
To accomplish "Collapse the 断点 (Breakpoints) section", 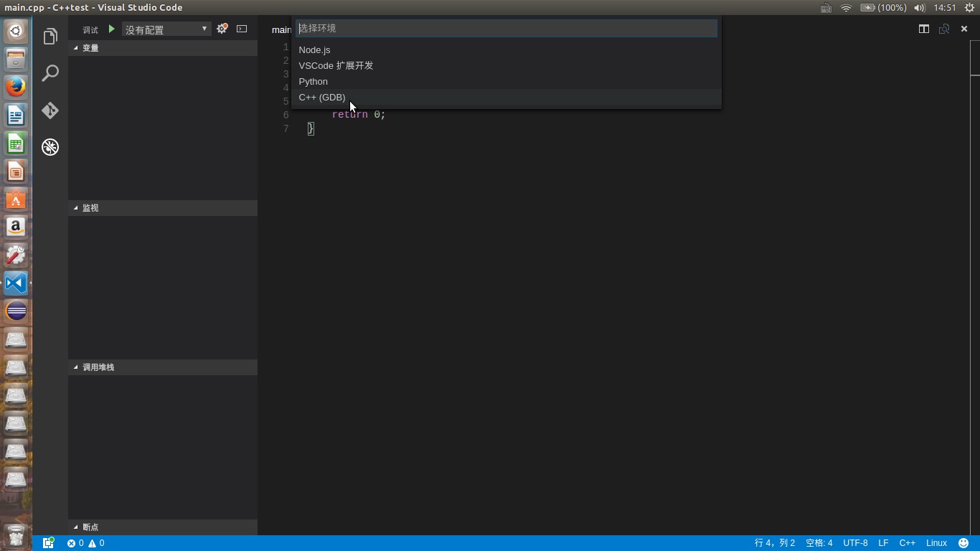I will [x=163, y=527].
